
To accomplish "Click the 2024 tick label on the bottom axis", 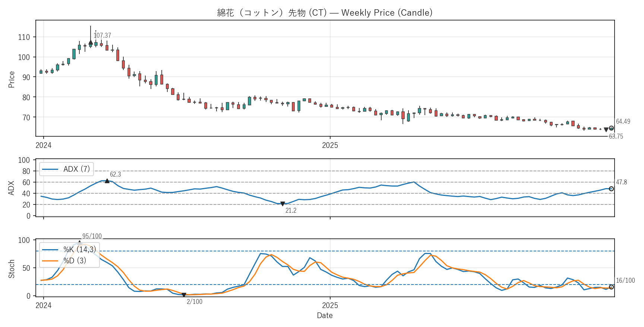I will point(43,305).
